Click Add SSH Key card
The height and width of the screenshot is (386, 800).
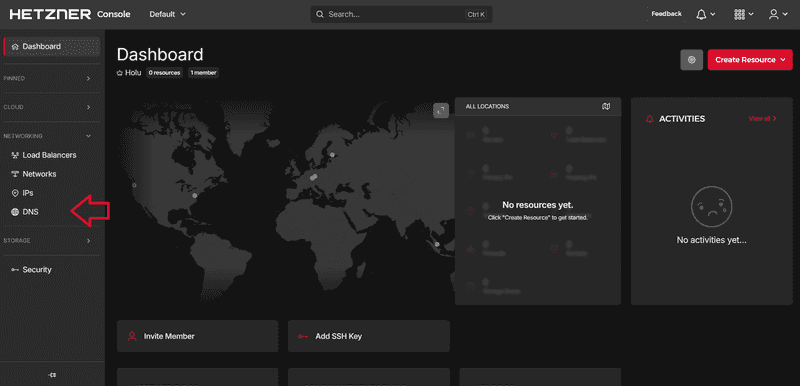pyautogui.click(x=369, y=336)
